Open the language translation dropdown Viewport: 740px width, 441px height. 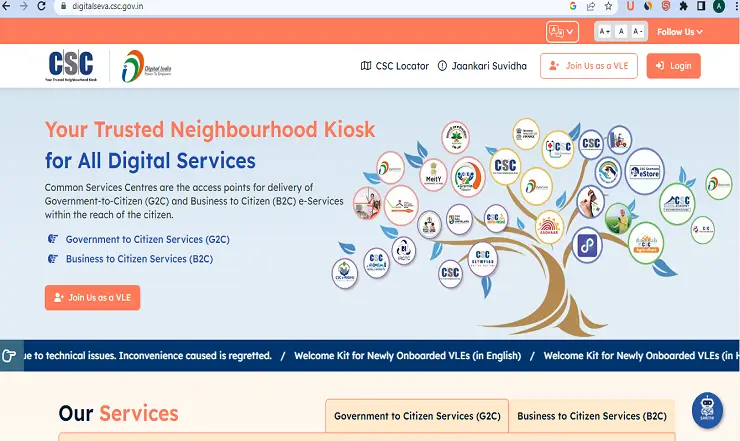563,32
